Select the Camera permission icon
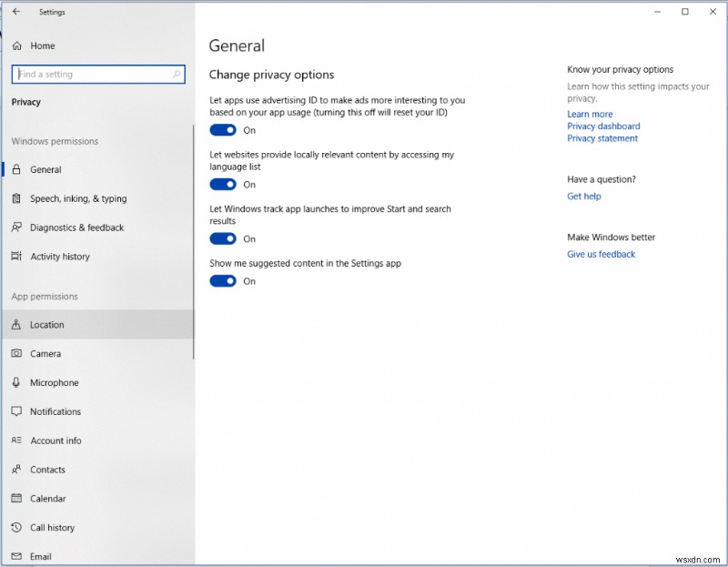The image size is (728, 567). coord(17,353)
